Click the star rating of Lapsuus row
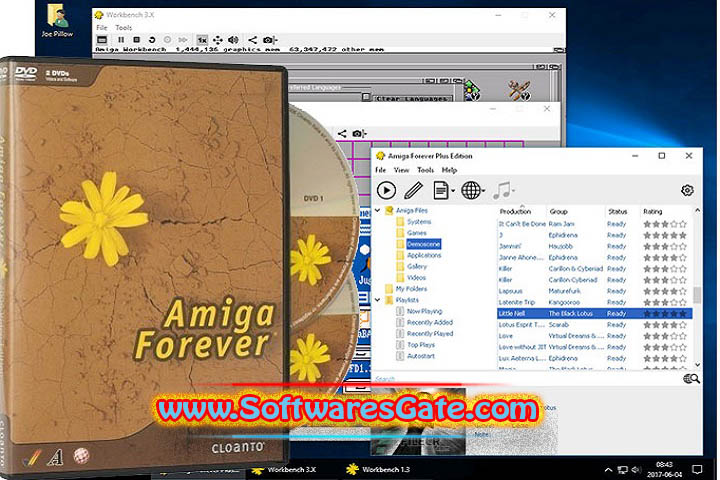This screenshot has height=480, width=720. [x=664, y=291]
